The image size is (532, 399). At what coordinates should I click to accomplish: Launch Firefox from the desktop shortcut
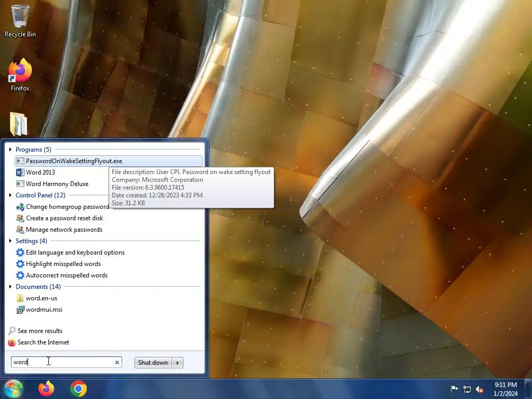point(20,75)
